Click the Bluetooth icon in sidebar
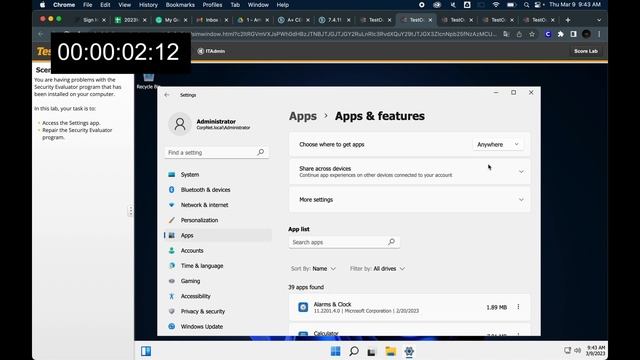Image resolution: width=640 pixels, height=360 pixels. pyautogui.click(x=172, y=190)
